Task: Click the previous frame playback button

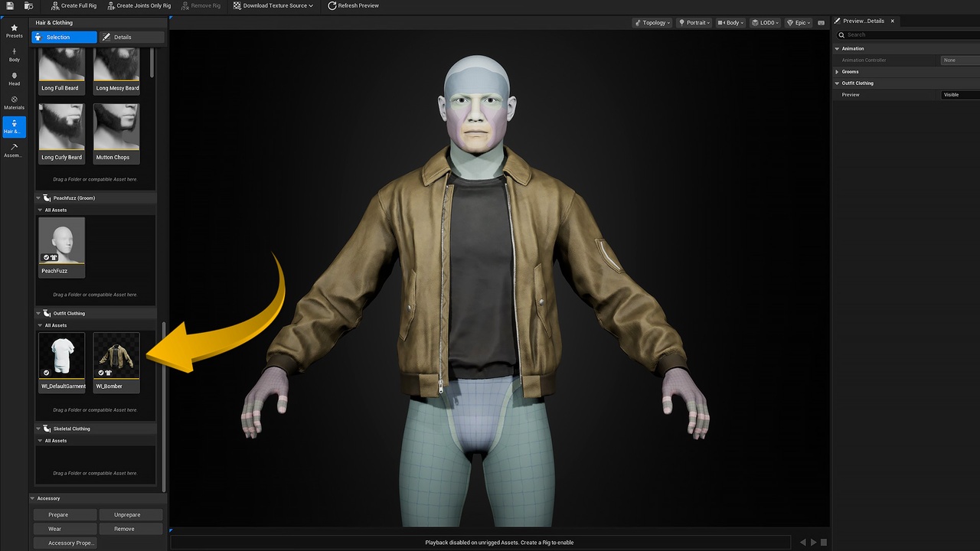Action: [802, 543]
